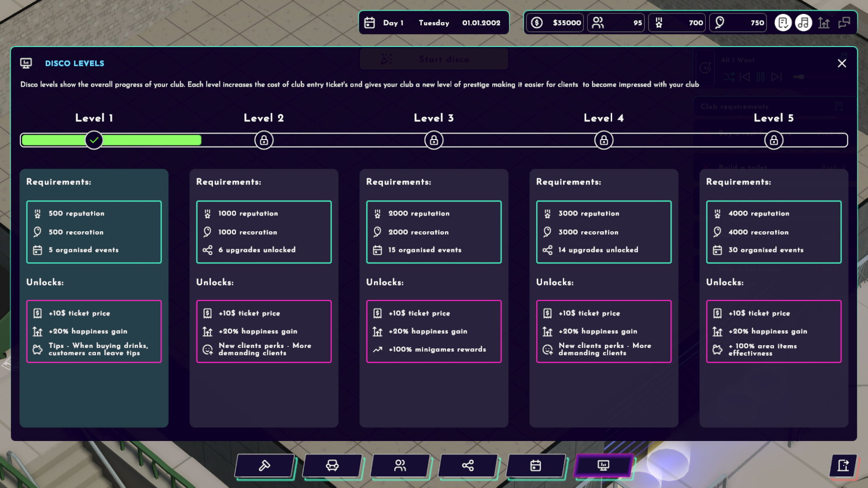Open the furniture sofa menu
The width and height of the screenshot is (868, 488).
point(332,465)
